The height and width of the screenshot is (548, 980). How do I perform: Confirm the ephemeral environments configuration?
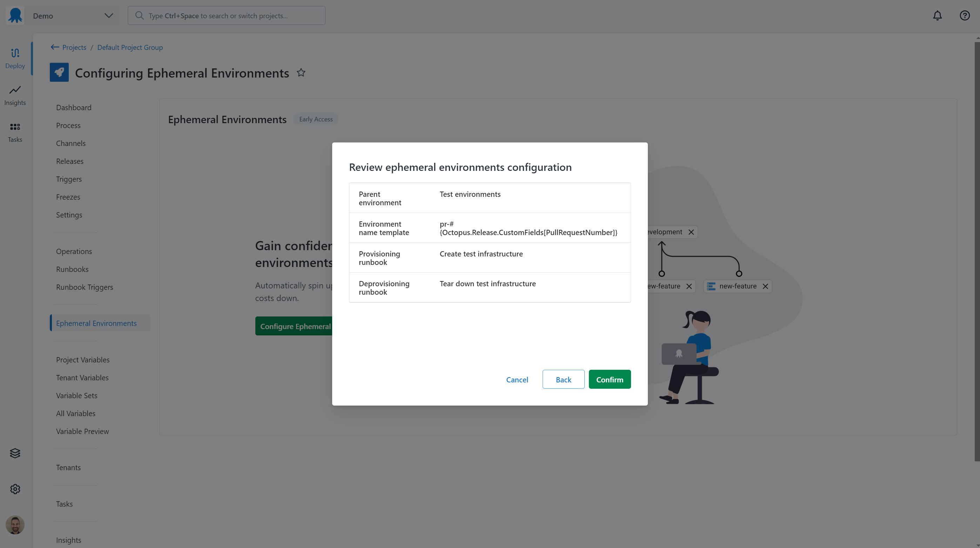pos(610,379)
